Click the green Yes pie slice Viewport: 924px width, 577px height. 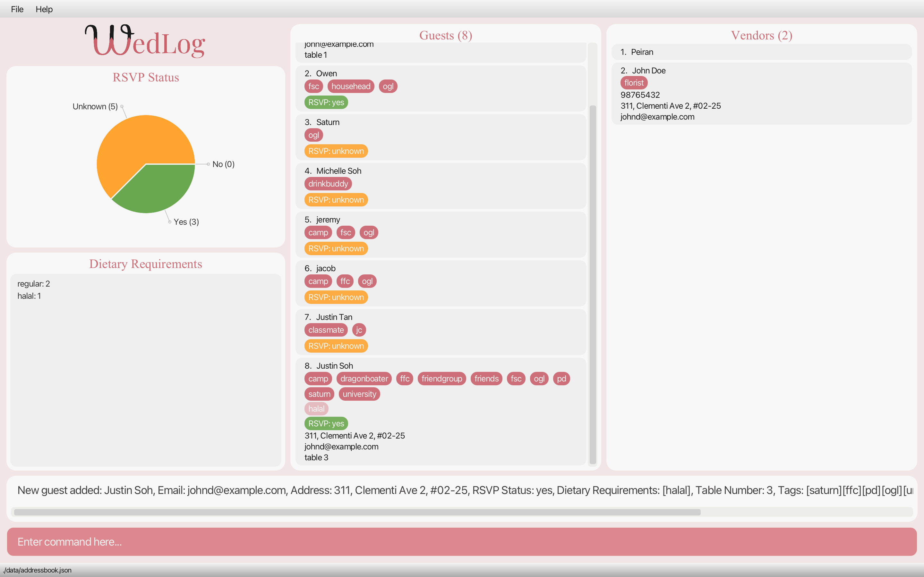point(160,187)
